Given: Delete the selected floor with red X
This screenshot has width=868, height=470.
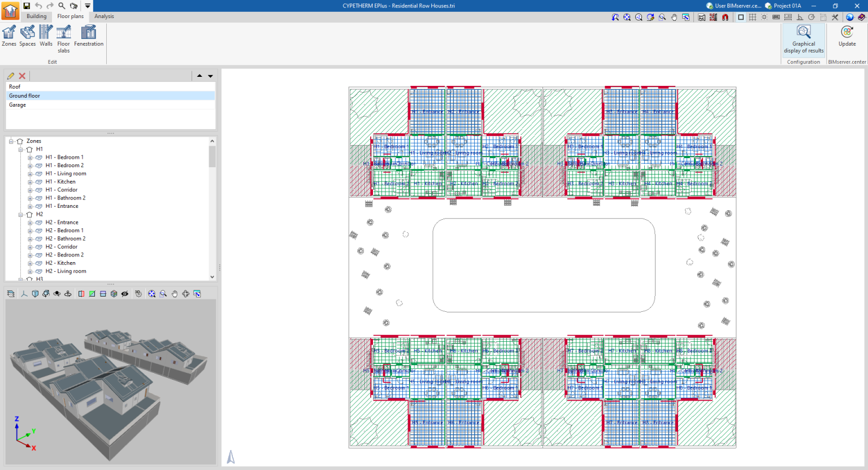Looking at the screenshot, I should coord(22,76).
